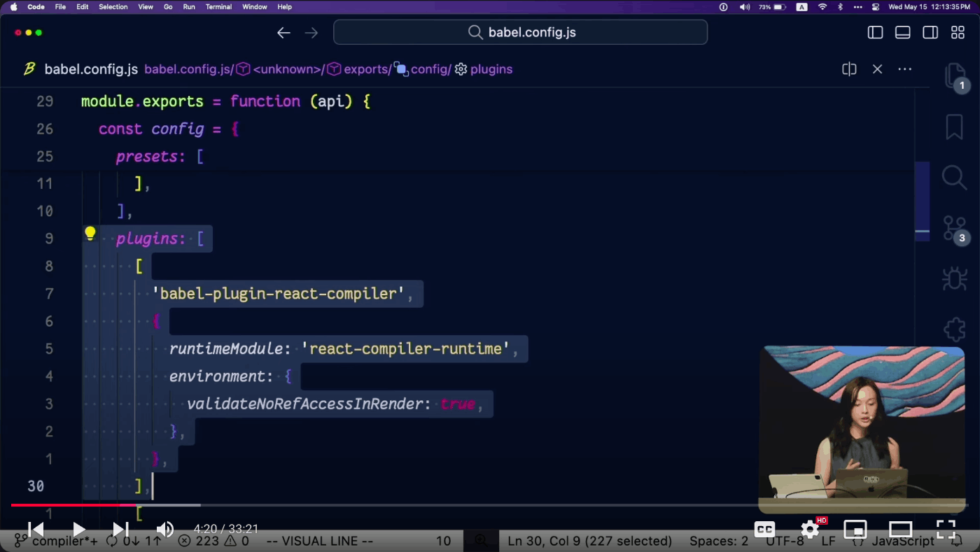
Task: Skip to the previous video
Action: pos(35,530)
